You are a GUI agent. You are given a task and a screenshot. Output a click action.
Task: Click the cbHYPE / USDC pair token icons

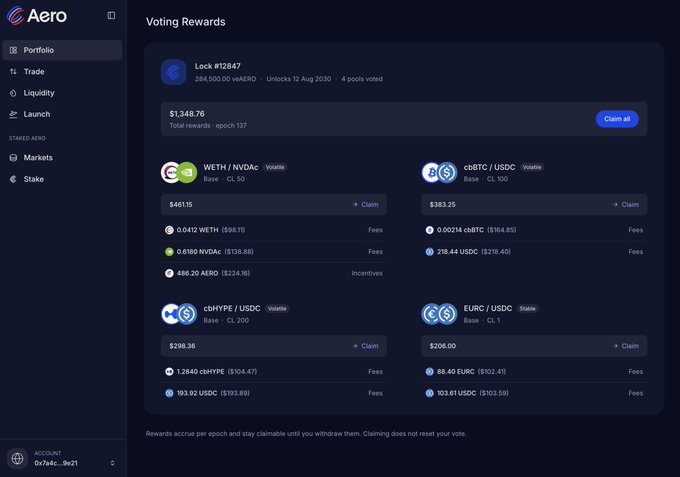click(179, 314)
